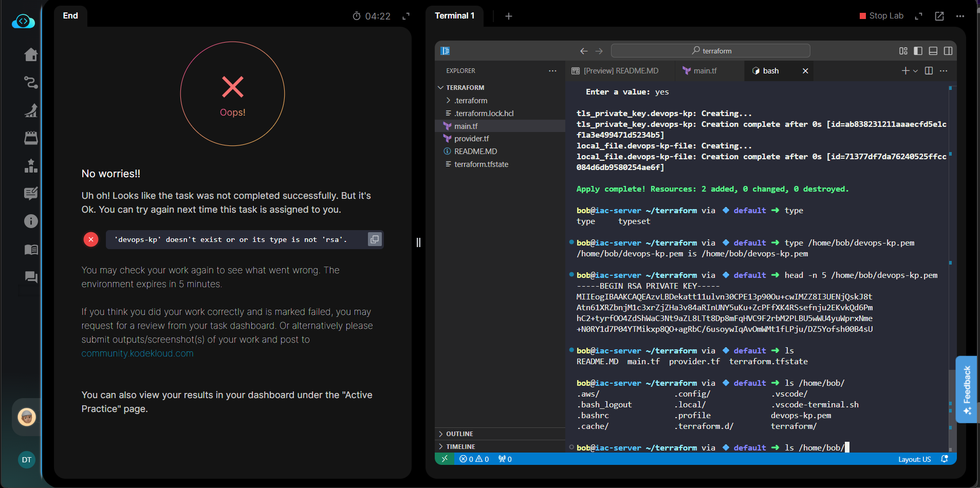Click the calendar icon in the left sidebar
Image resolution: width=980 pixels, height=488 pixels.
(31, 138)
